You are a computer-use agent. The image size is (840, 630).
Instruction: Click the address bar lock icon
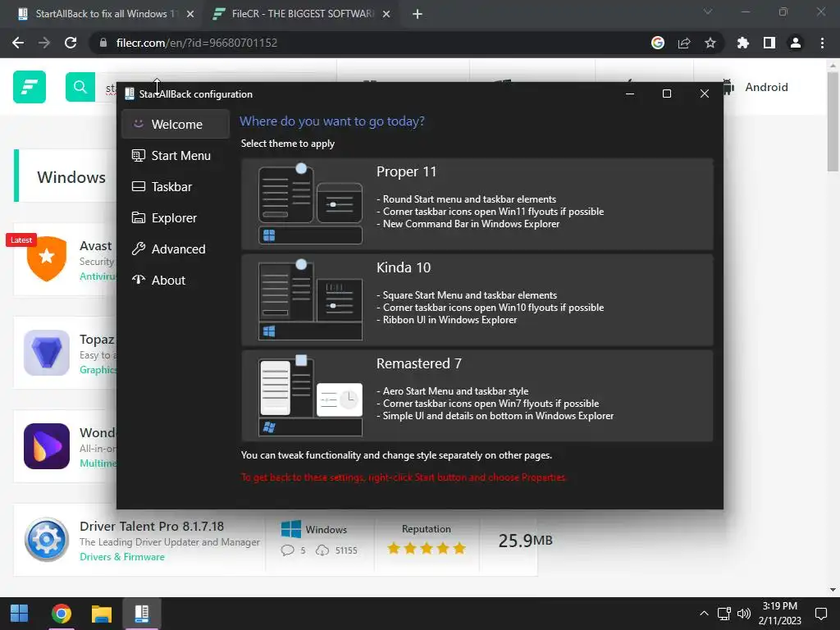(103, 43)
